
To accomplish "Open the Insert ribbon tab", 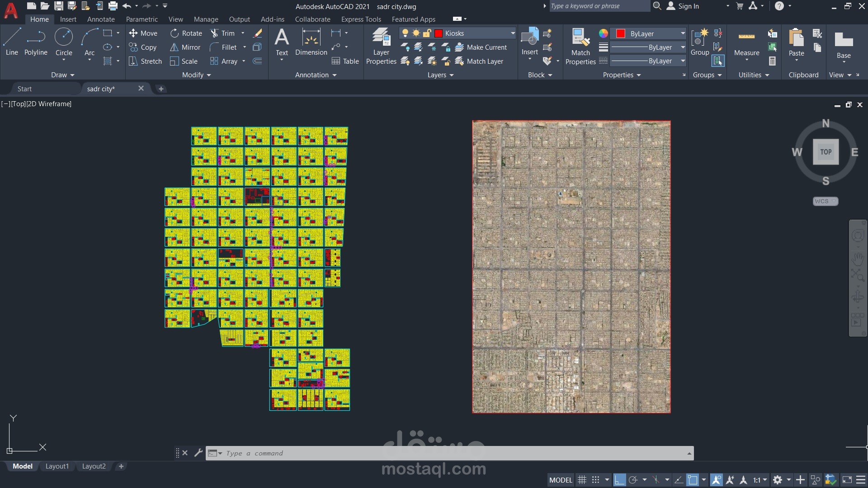I will [x=68, y=19].
